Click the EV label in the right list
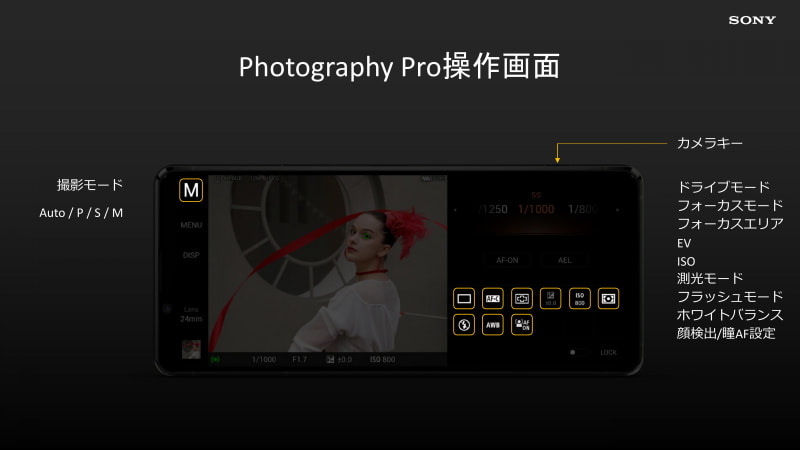The height and width of the screenshot is (450, 800). (684, 243)
